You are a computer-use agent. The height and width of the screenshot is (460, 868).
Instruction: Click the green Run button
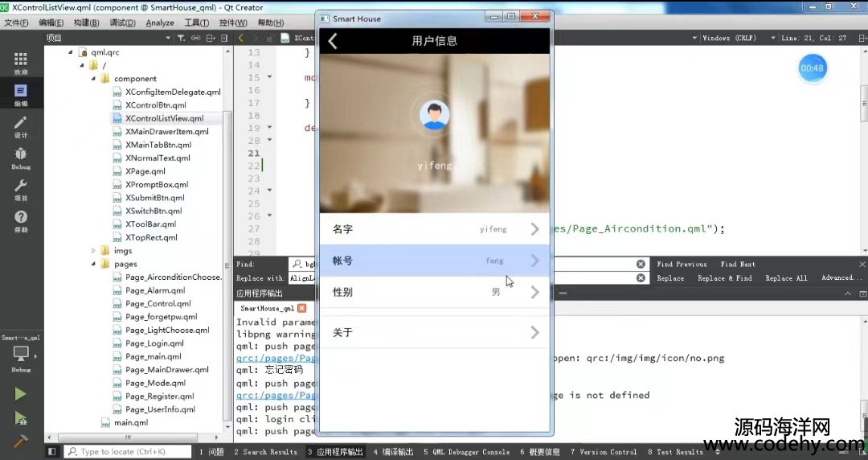20,394
